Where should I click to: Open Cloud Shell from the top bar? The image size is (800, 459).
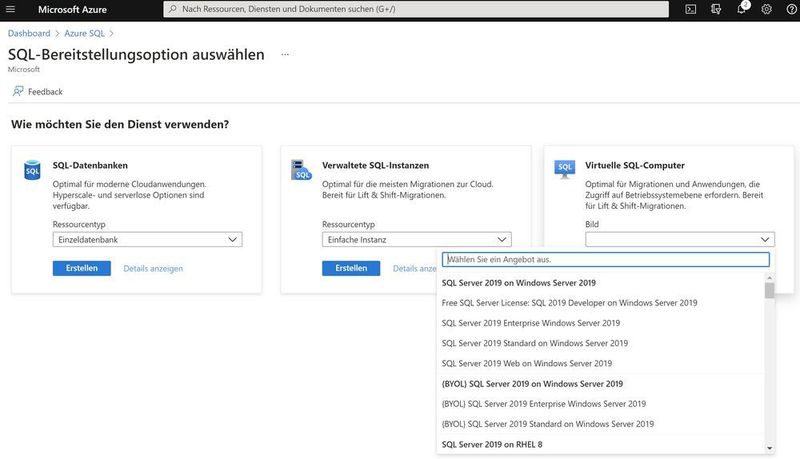pos(690,9)
